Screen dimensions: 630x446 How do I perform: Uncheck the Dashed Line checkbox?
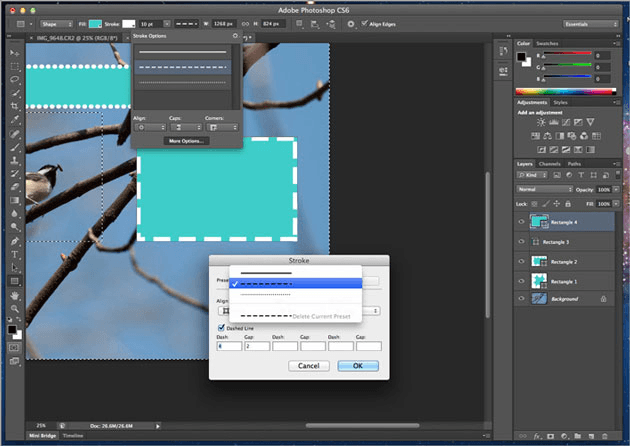coord(221,326)
